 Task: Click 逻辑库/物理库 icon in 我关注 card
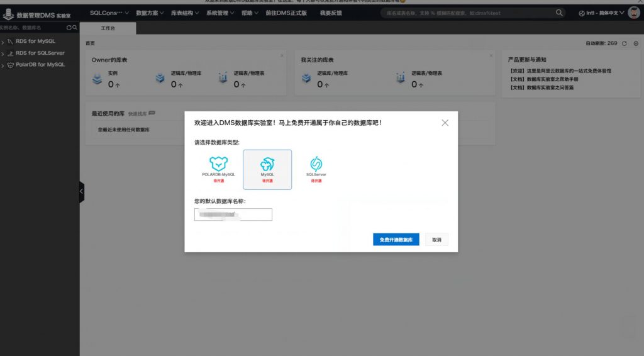[306, 77]
